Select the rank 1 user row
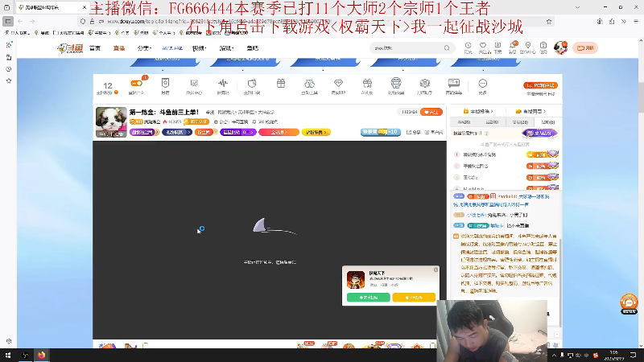Image resolution: width=644 pixels, height=362 pixels. [506, 154]
